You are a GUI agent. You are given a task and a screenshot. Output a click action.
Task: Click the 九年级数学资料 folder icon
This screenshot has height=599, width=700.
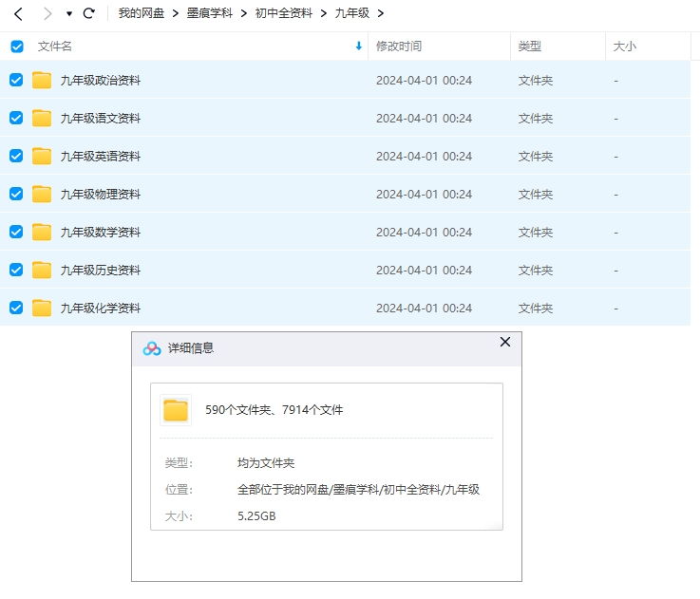click(x=42, y=233)
